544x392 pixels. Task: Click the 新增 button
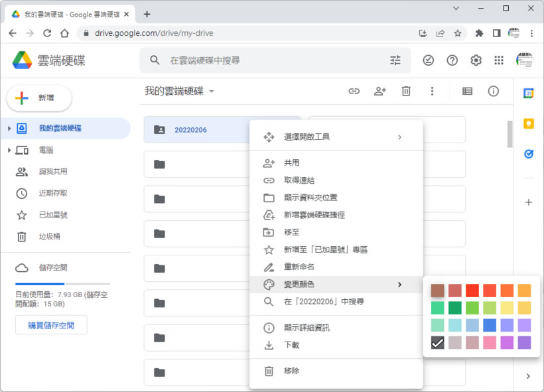point(39,98)
